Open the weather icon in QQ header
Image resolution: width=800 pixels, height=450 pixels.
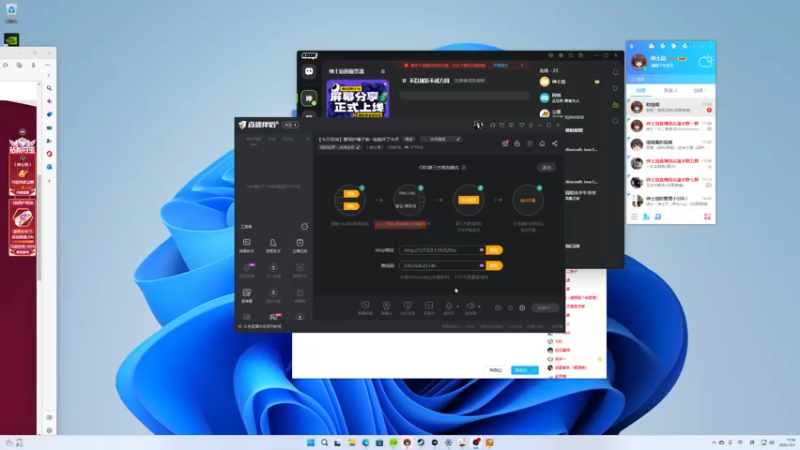(x=705, y=62)
